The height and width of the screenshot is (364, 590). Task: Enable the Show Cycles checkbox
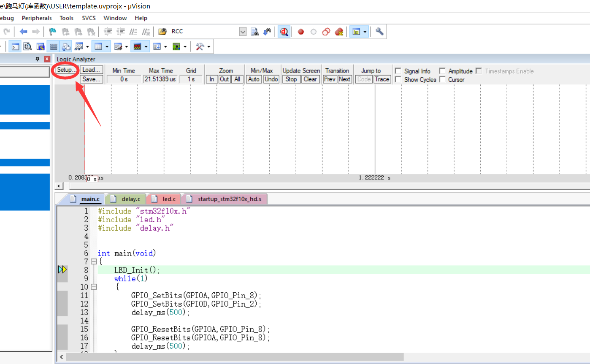click(x=398, y=79)
